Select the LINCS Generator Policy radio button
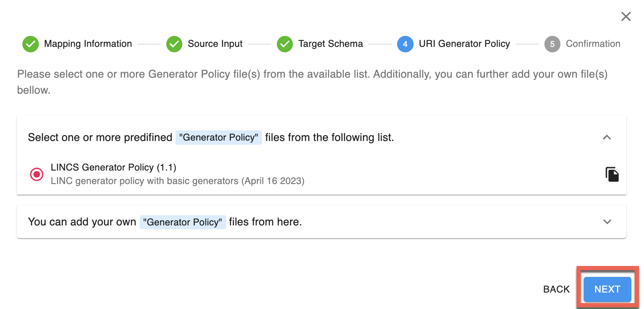Screen dimensions: 644x309 [37, 174]
